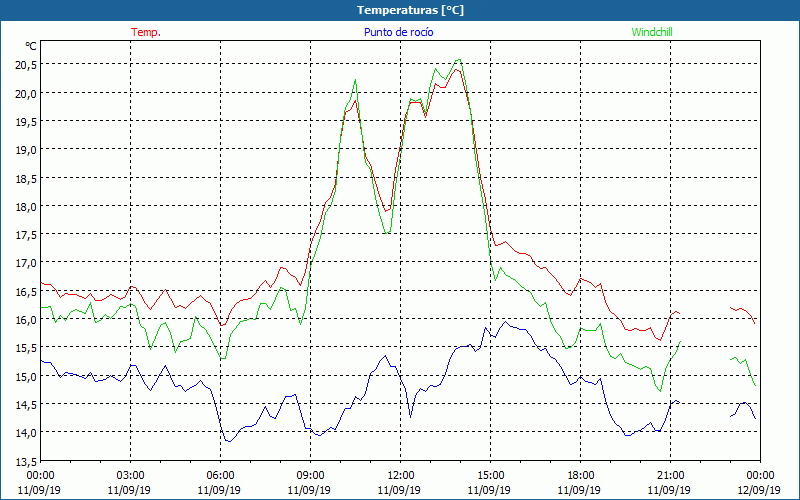Click the 14,0 y-axis value
800x500 pixels.
click(x=27, y=433)
